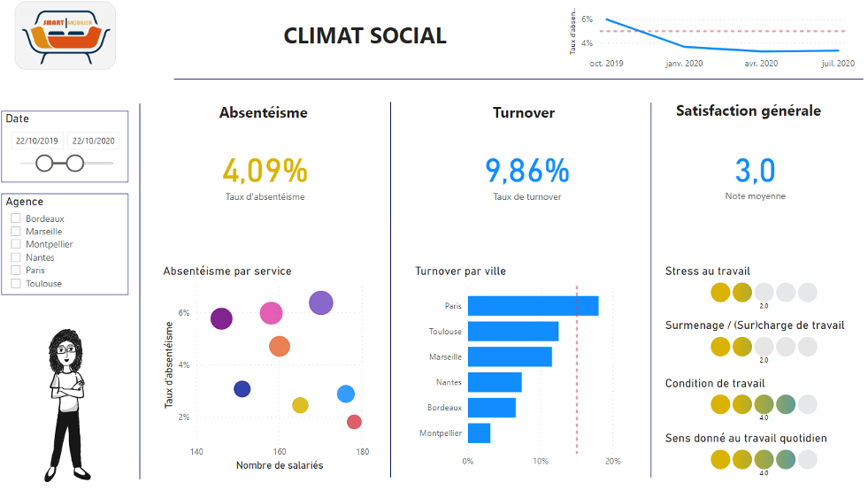
Task: Check the Bordeaux agency checkbox
Action: pyautogui.click(x=16, y=218)
